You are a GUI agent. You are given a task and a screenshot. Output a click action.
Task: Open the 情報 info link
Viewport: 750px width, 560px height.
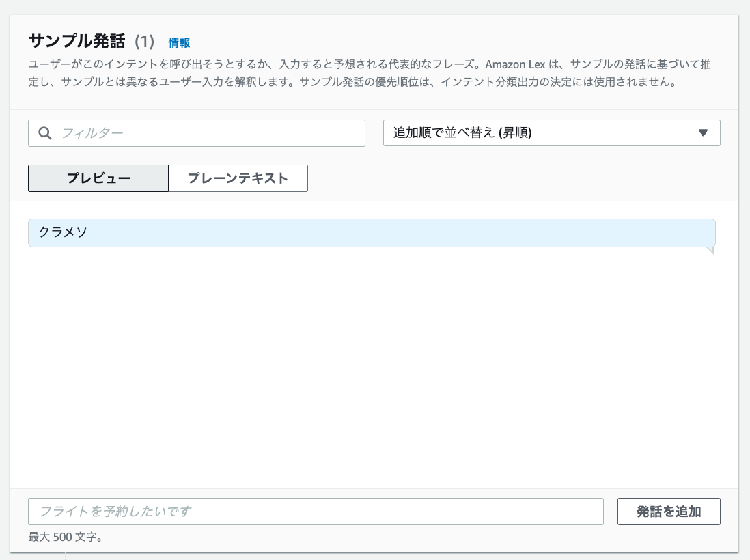click(180, 43)
